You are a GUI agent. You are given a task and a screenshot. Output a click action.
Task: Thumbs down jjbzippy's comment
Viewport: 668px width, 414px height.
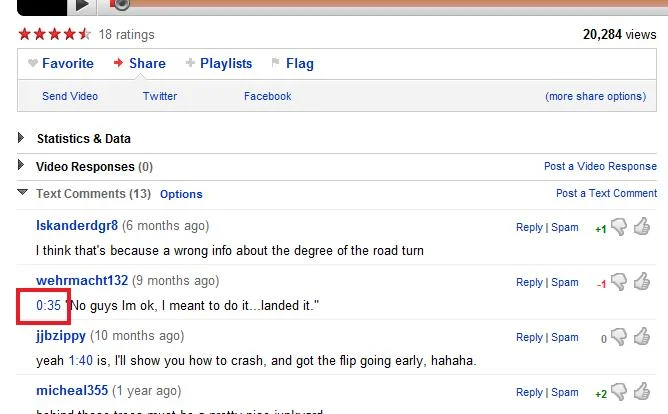coord(619,338)
